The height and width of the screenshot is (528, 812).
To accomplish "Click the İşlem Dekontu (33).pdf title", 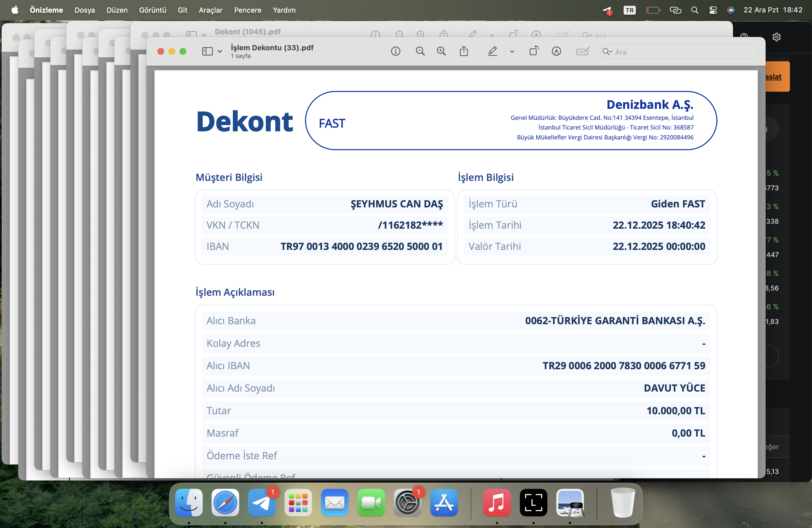I will (x=272, y=47).
